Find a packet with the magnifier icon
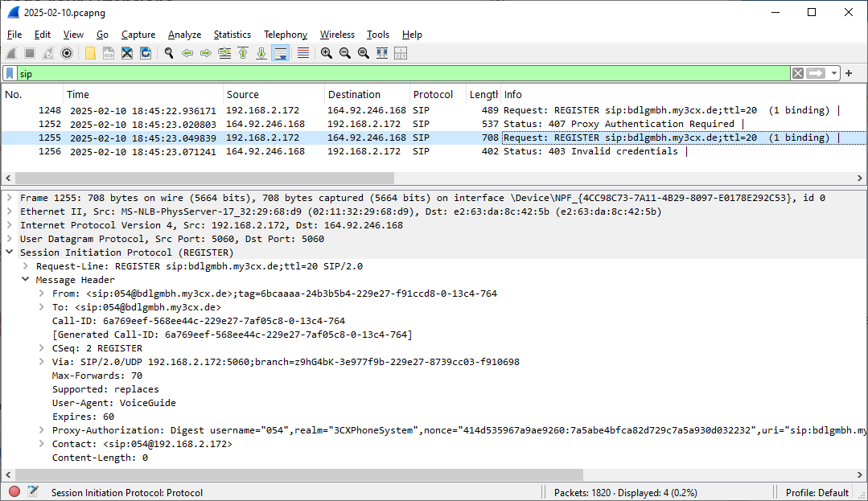 pos(169,53)
